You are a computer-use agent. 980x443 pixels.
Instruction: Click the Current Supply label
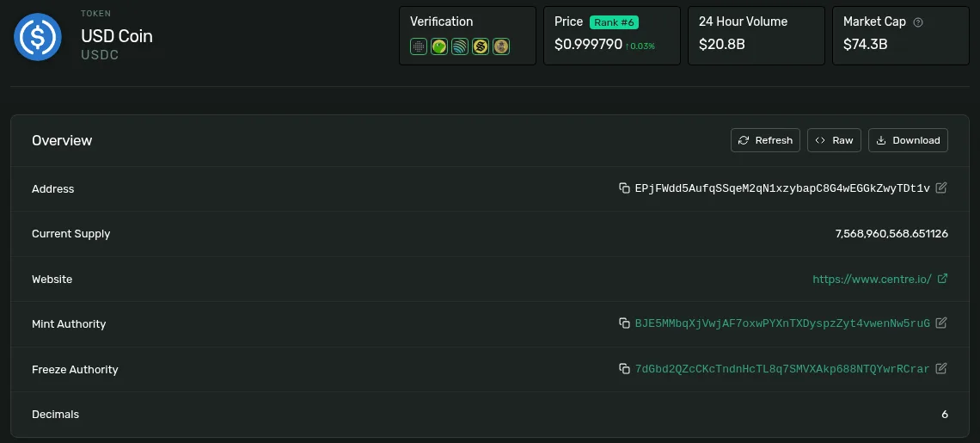point(71,234)
